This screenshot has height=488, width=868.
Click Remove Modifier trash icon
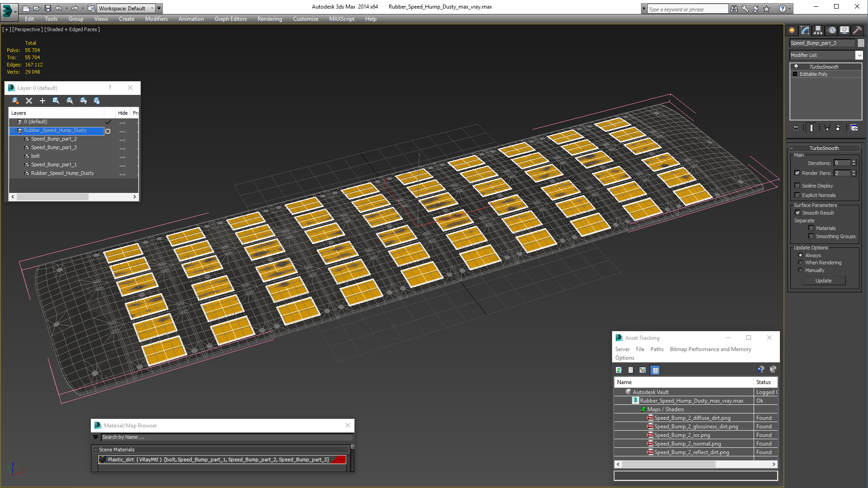coord(838,128)
